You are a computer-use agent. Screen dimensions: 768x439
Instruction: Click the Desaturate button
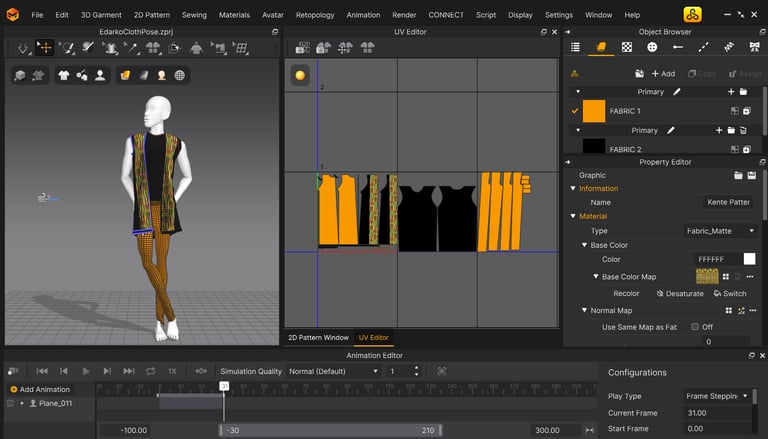(x=680, y=294)
